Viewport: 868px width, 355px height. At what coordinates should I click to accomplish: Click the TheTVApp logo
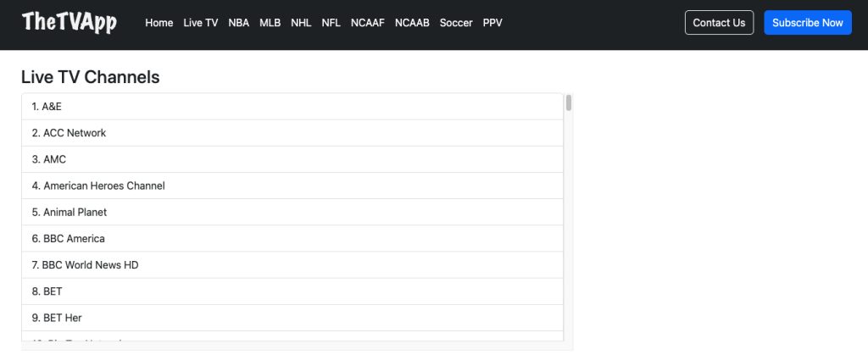coord(69,23)
